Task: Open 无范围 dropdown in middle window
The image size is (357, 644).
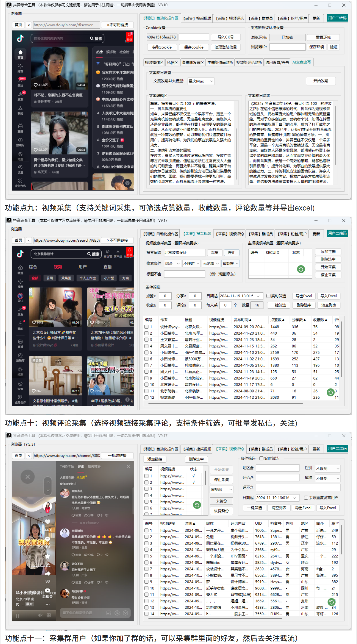Action: pyautogui.click(x=211, y=263)
